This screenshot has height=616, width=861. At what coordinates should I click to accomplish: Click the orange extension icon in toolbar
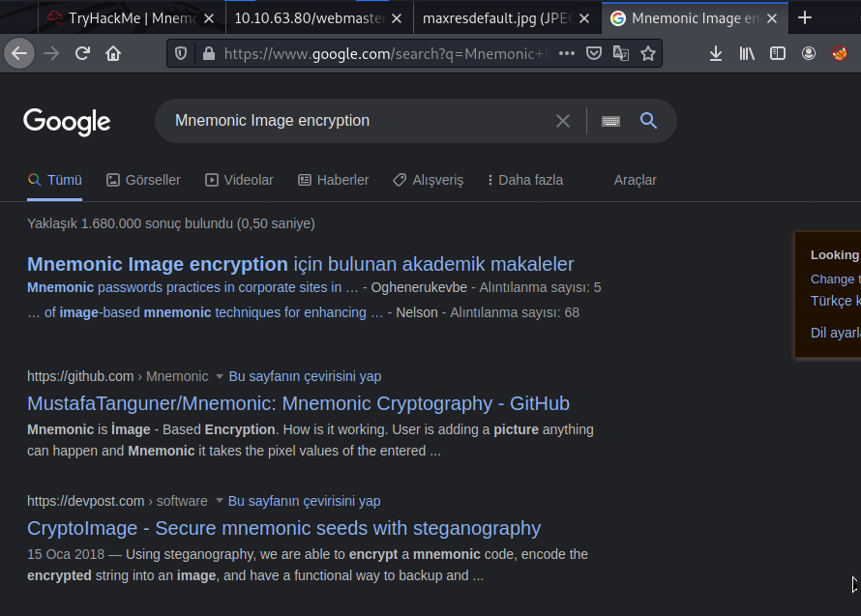pyautogui.click(x=840, y=53)
